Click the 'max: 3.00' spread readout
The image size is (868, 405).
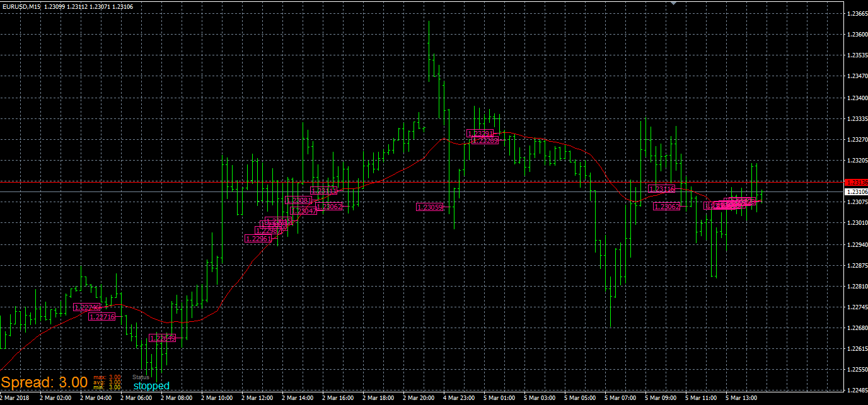[107, 377]
